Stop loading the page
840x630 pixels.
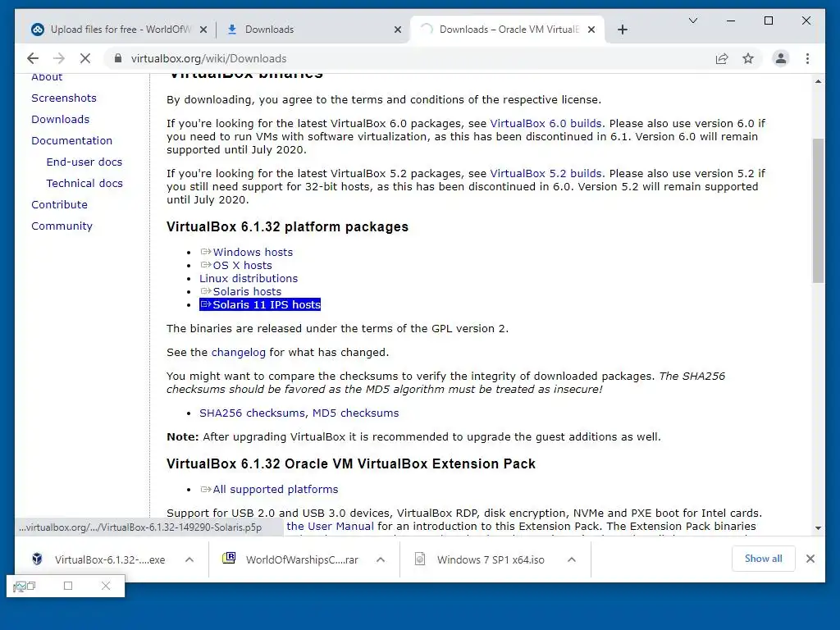pos(85,58)
